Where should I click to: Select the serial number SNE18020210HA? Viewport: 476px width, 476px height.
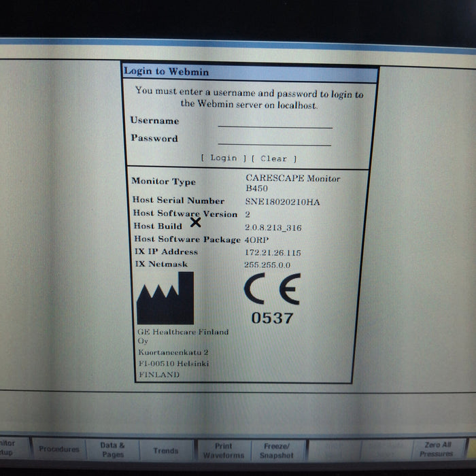point(282,201)
